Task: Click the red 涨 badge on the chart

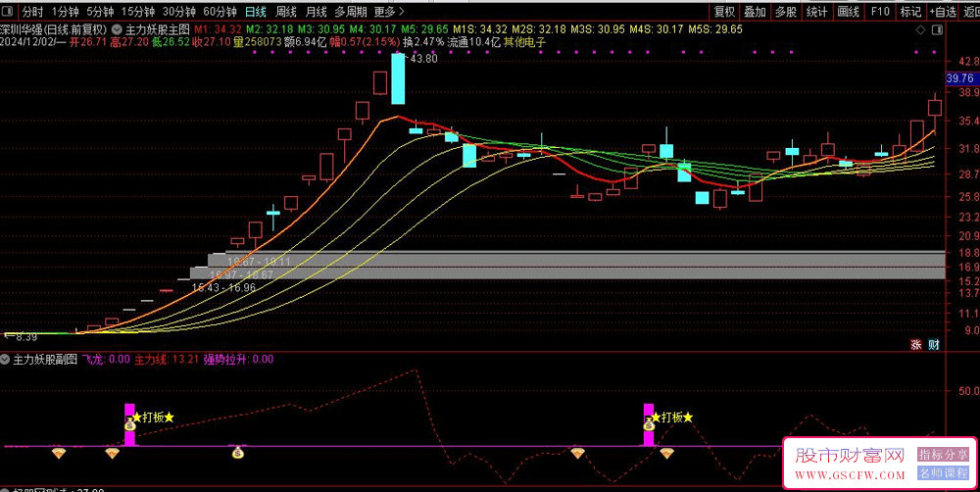Action: coord(915,344)
